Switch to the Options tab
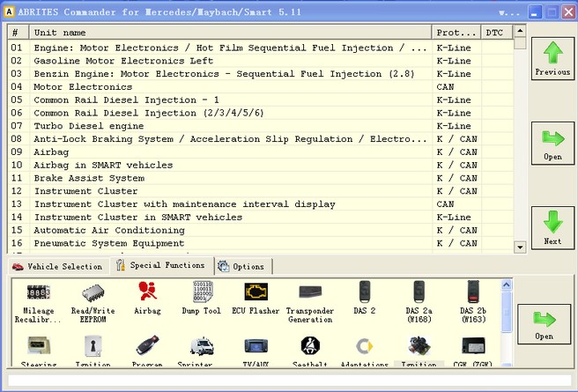The height and width of the screenshot is (392, 578). pos(243,266)
